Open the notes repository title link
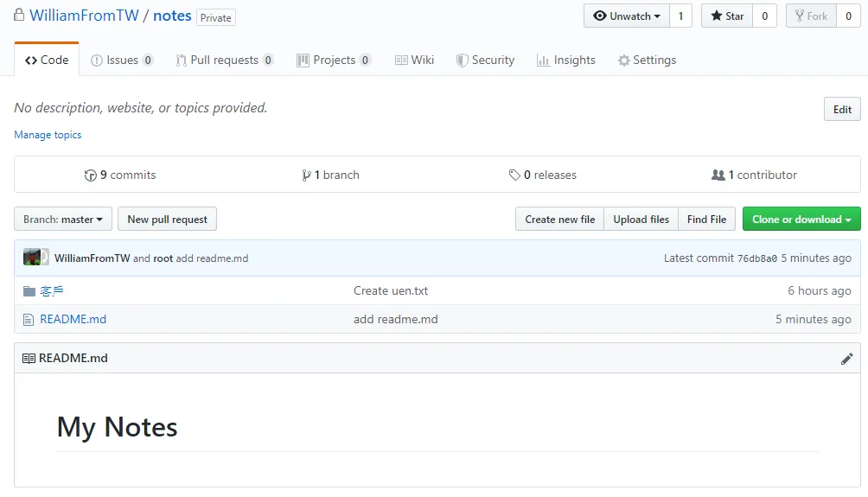The height and width of the screenshot is (497, 868). coord(172,15)
